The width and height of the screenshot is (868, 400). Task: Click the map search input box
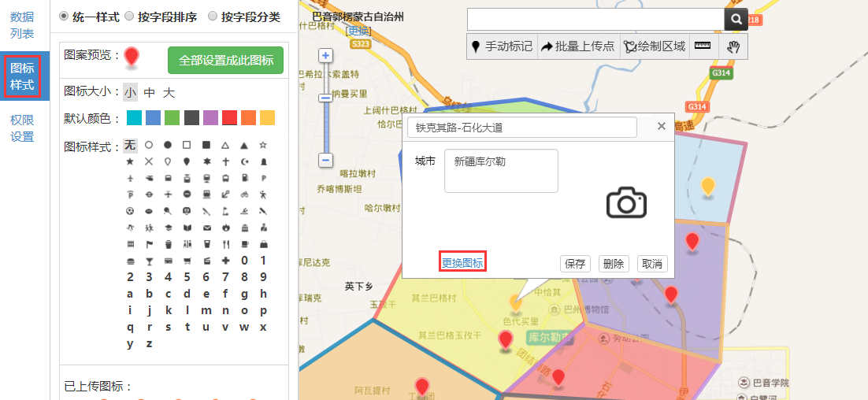click(x=595, y=20)
